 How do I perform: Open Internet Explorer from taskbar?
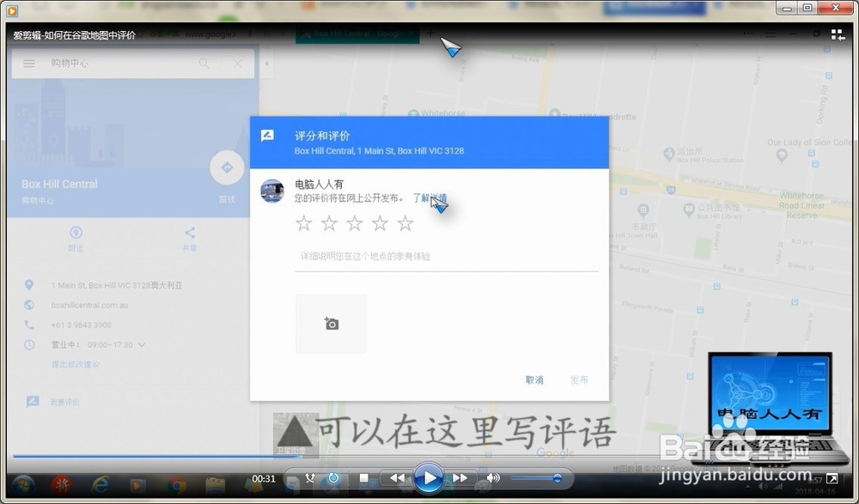(x=101, y=485)
